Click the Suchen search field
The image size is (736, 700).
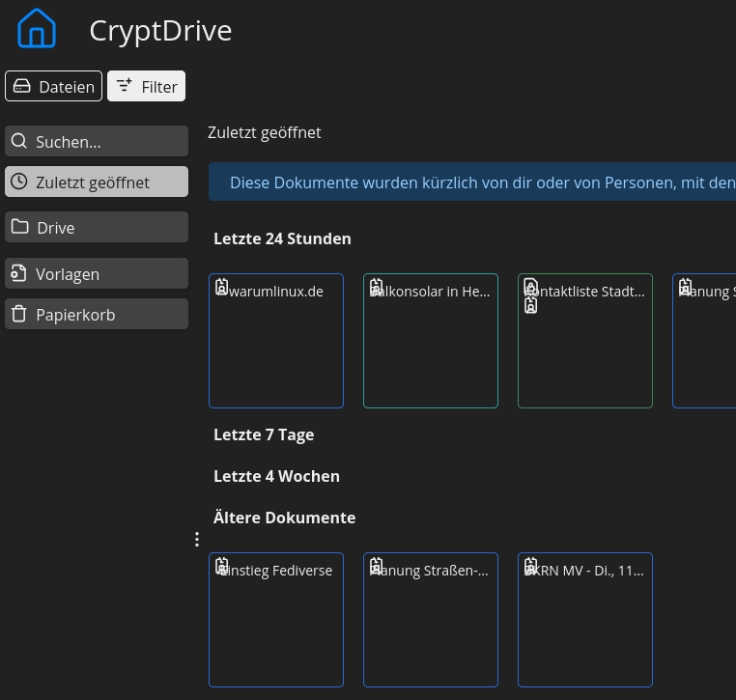[x=97, y=142]
